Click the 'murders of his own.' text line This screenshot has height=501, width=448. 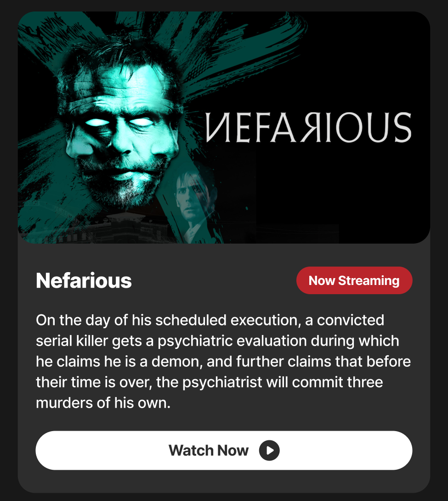[x=103, y=403]
